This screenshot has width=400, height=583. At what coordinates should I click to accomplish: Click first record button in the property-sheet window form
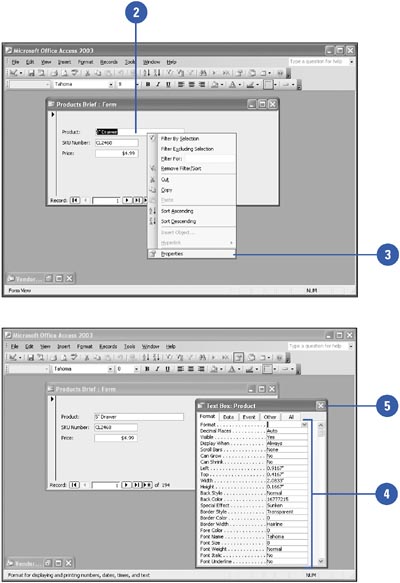click(x=74, y=485)
